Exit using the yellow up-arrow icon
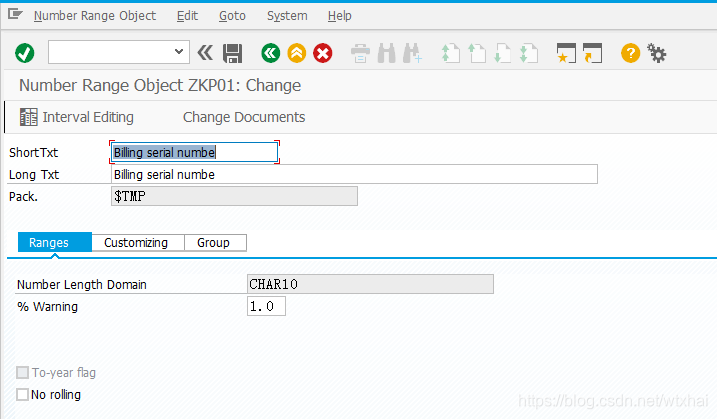The height and width of the screenshot is (419, 717). (297, 53)
